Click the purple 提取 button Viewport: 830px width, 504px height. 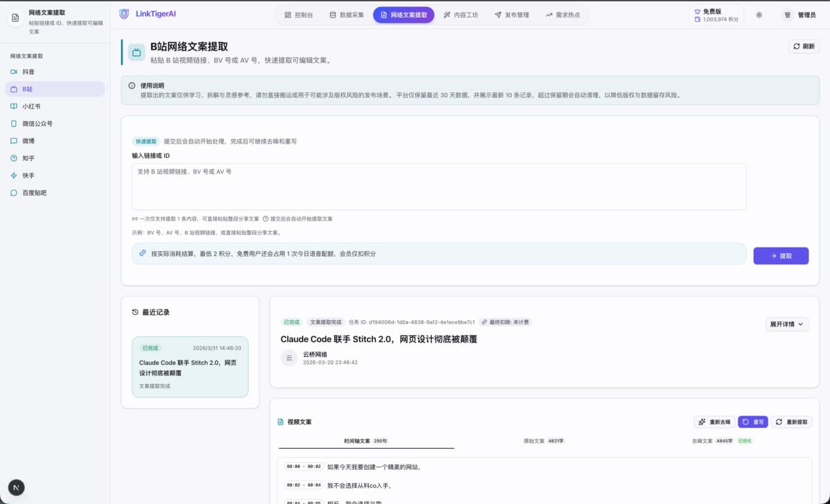point(780,256)
